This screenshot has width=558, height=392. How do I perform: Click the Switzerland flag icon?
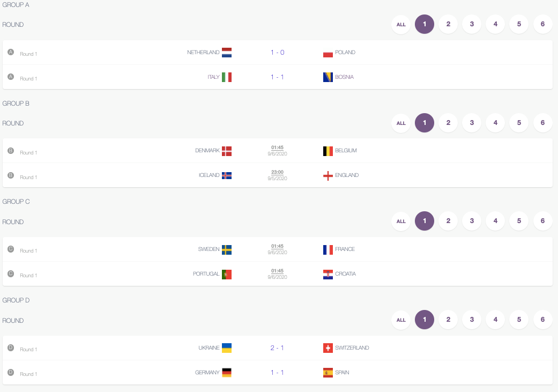tap(328, 348)
